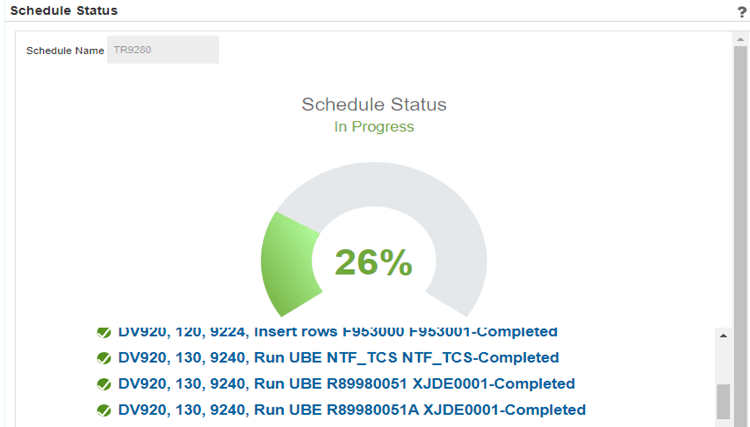The image size is (750, 427).
Task: Select the Run UBE R89980051A XJDE0001 task
Action: coord(351,409)
